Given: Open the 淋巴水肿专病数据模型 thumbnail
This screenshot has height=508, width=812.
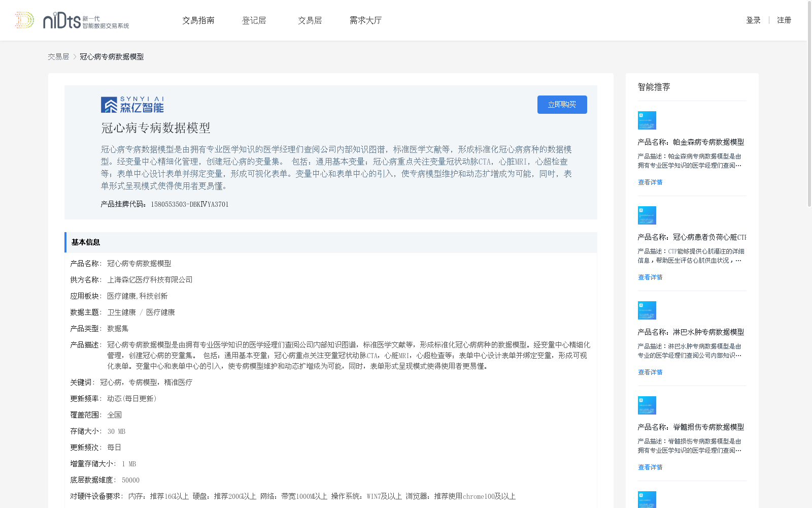Looking at the screenshot, I should (x=647, y=310).
